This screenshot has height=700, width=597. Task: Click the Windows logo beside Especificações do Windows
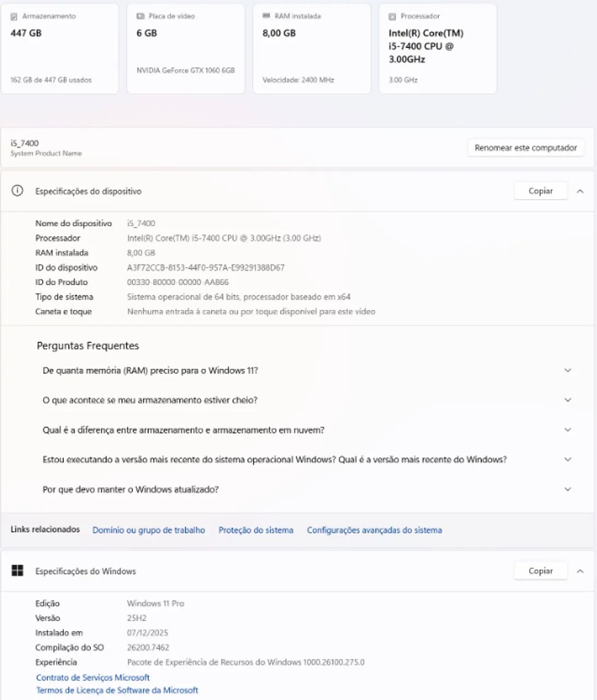click(17, 571)
